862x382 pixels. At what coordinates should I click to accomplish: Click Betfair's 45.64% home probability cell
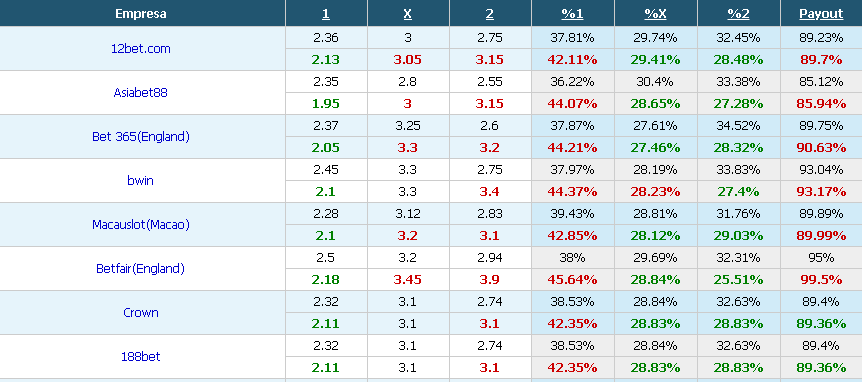tap(572, 280)
